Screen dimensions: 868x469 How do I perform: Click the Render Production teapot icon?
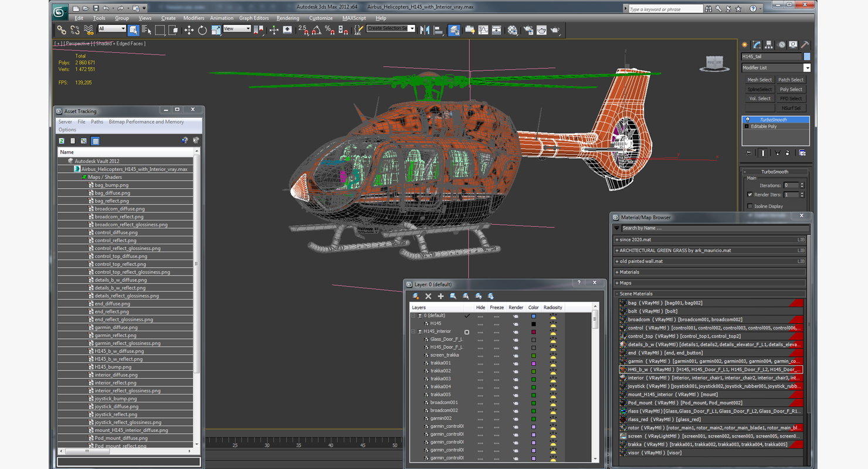(x=555, y=29)
